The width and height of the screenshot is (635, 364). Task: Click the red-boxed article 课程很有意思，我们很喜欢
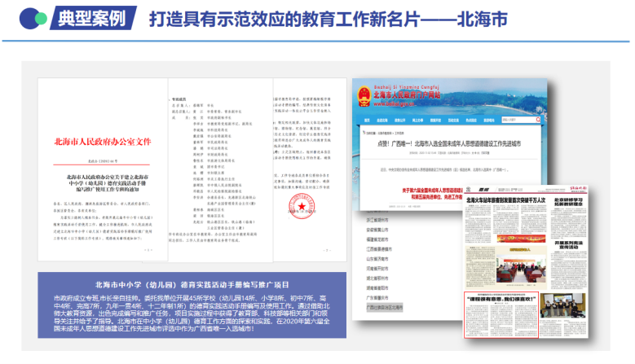501,314
